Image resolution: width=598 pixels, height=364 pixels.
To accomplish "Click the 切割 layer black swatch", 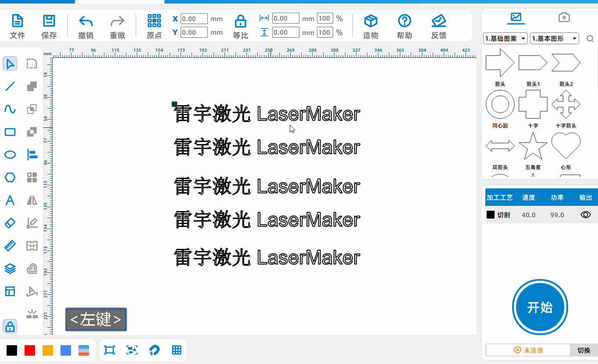I will (x=491, y=215).
